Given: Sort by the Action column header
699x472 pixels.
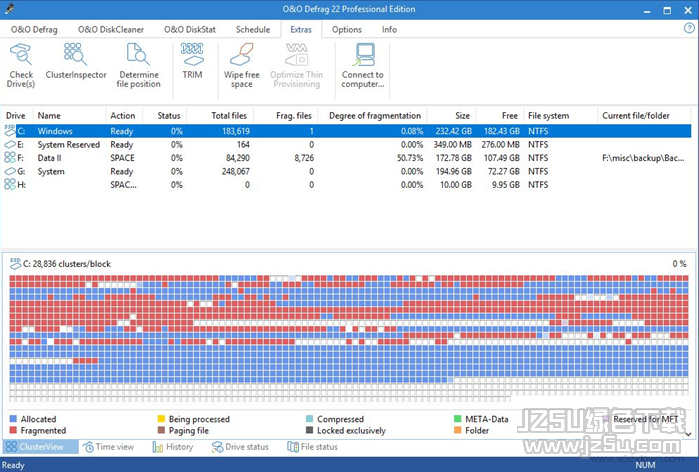Looking at the screenshot, I should [x=124, y=115].
